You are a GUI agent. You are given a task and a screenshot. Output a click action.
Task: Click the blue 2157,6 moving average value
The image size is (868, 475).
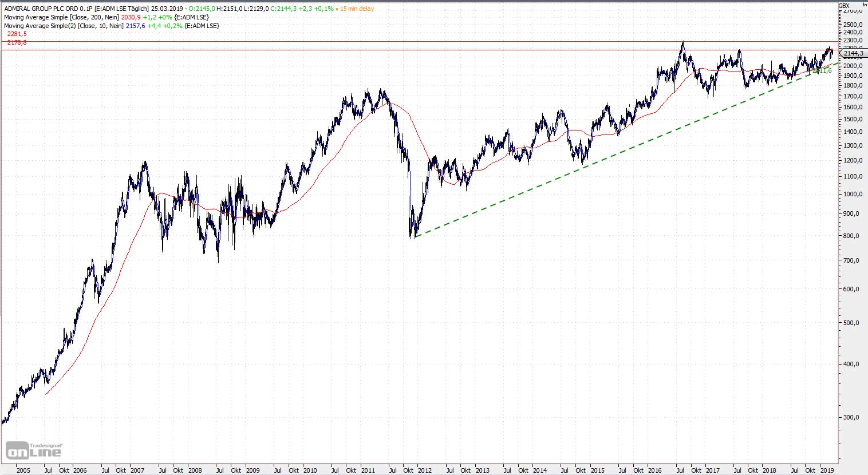click(135, 26)
